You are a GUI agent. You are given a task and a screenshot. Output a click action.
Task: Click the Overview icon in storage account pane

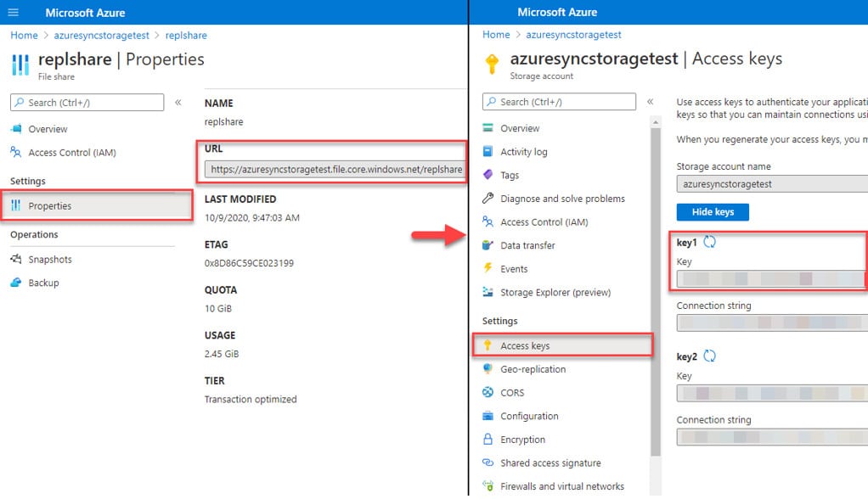click(488, 128)
